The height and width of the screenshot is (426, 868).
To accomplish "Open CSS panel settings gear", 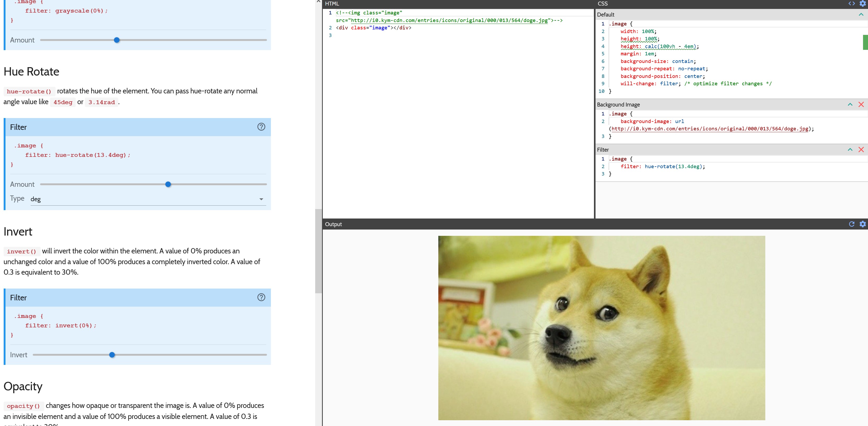I will click(x=862, y=4).
